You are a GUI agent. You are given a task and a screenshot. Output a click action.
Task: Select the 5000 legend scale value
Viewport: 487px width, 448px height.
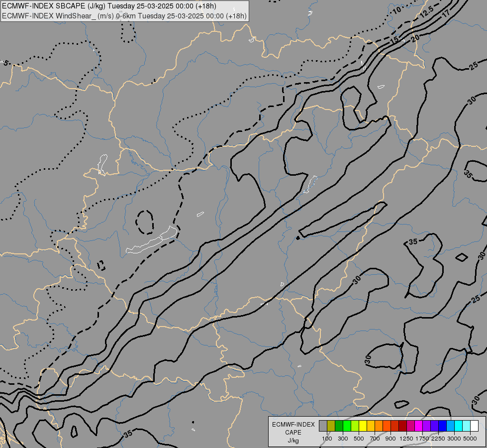coord(470,439)
